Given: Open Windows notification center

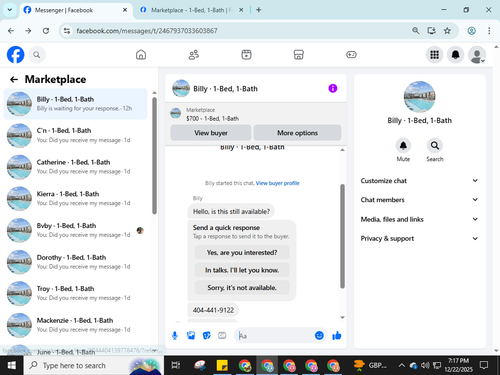Looking at the screenshot, I should coord(484,366).
